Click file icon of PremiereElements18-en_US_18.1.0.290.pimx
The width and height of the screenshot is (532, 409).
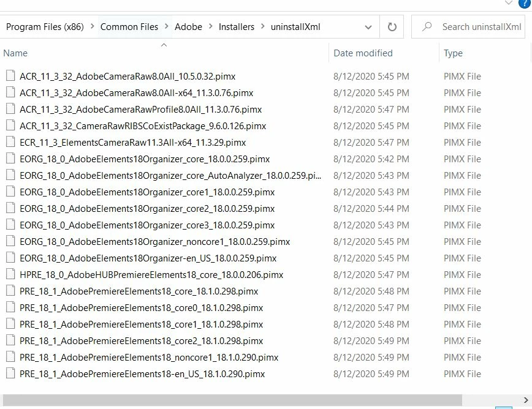pos(10,373)
